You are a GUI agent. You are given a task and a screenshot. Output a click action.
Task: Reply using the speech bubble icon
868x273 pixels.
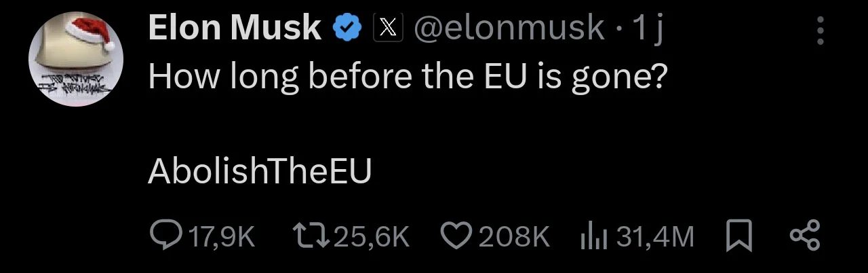(x=163, y=236)
